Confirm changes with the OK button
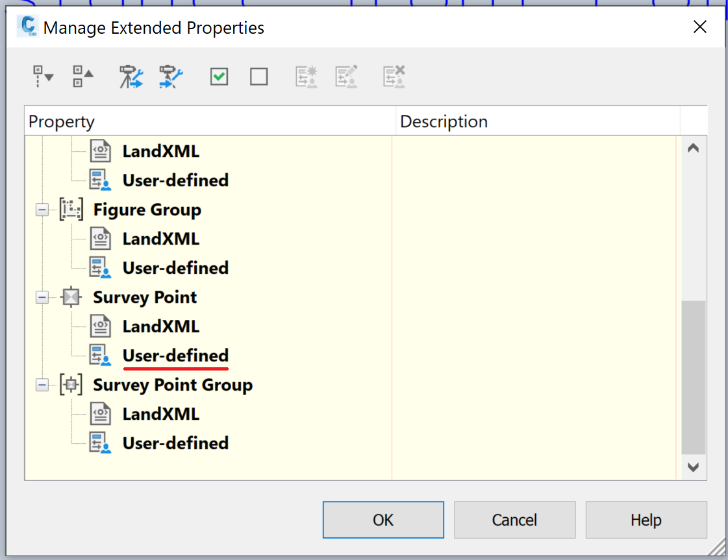Screen dimensions: 728x560 coord(383,519)
